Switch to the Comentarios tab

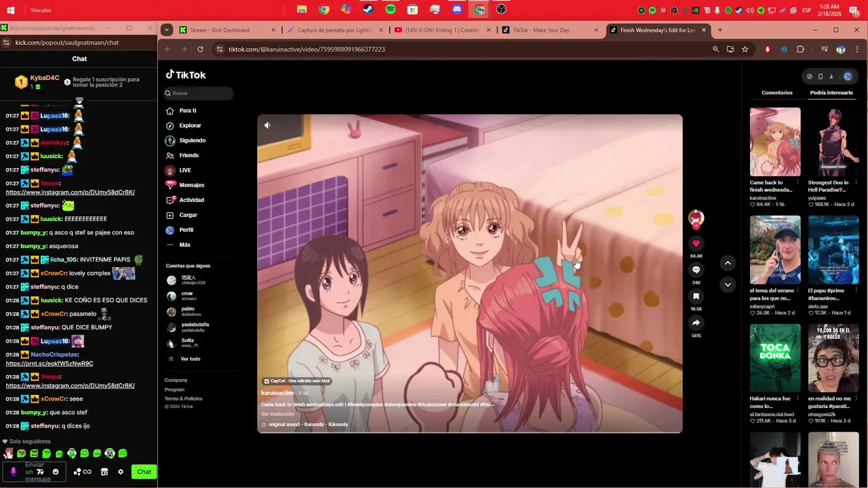coord(777,93)
